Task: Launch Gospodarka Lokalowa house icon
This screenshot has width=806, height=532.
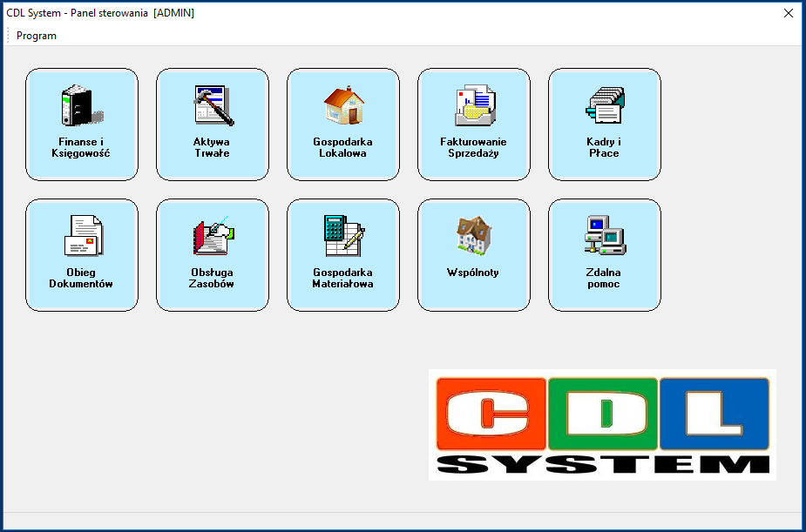Action: (343, 106)
